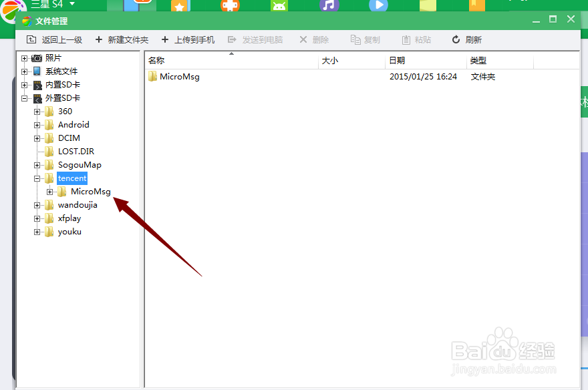Expand the SogouMap folder node

37,165
